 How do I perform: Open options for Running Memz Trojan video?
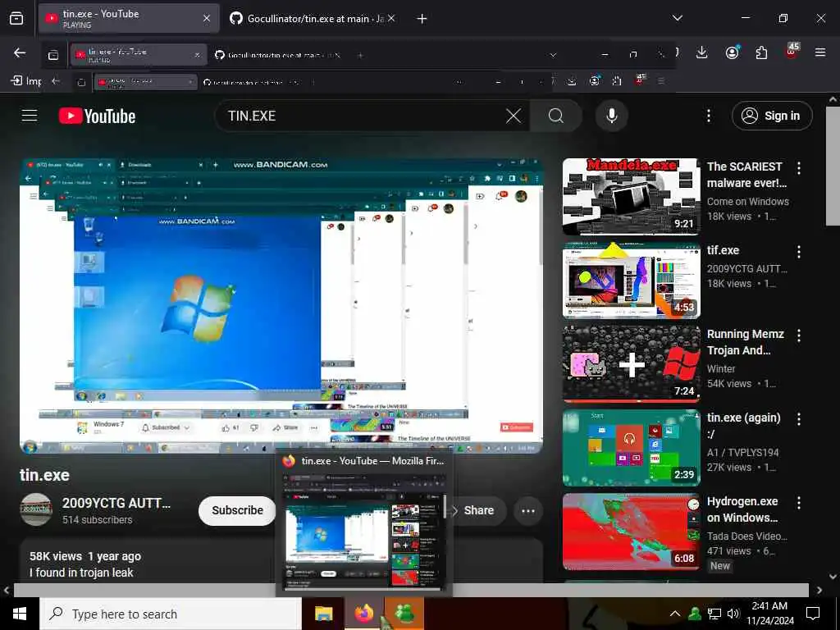tap(799, 336)
